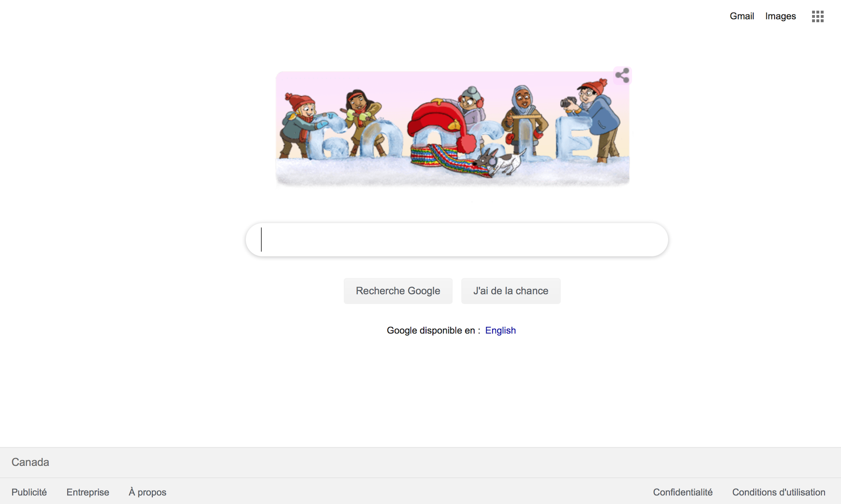This screenshot has height=504, width=841.
Task: Click the share icon on the doodle
Action: point(622,75)
